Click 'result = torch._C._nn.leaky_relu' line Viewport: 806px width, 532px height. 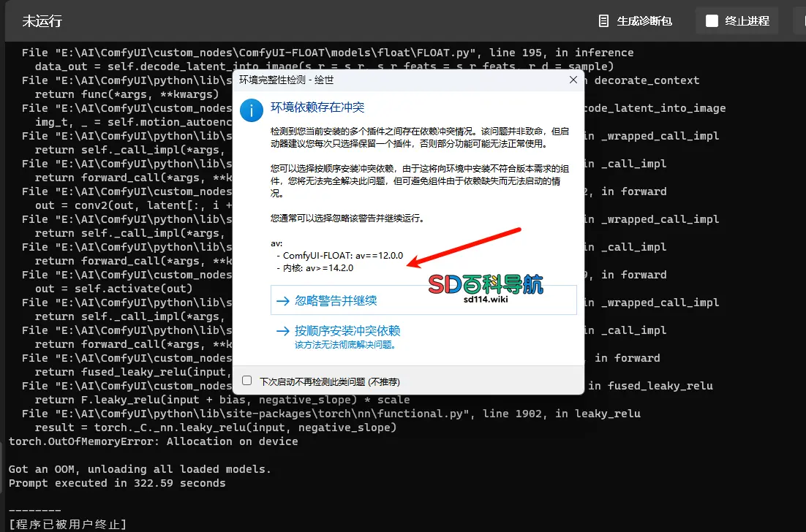(215, 427)
